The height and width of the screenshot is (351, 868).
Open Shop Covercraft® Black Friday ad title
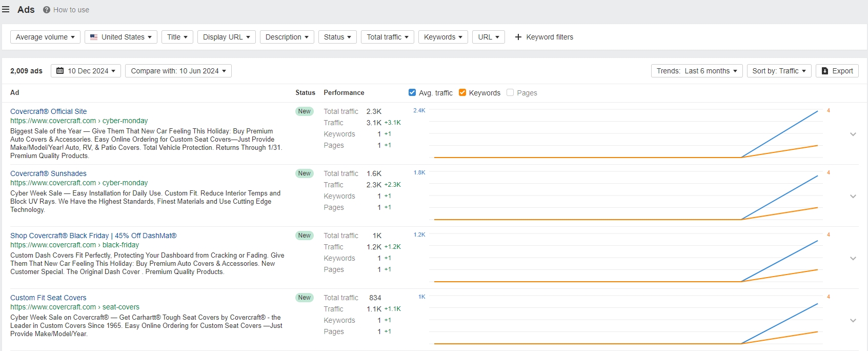[93, 236]
